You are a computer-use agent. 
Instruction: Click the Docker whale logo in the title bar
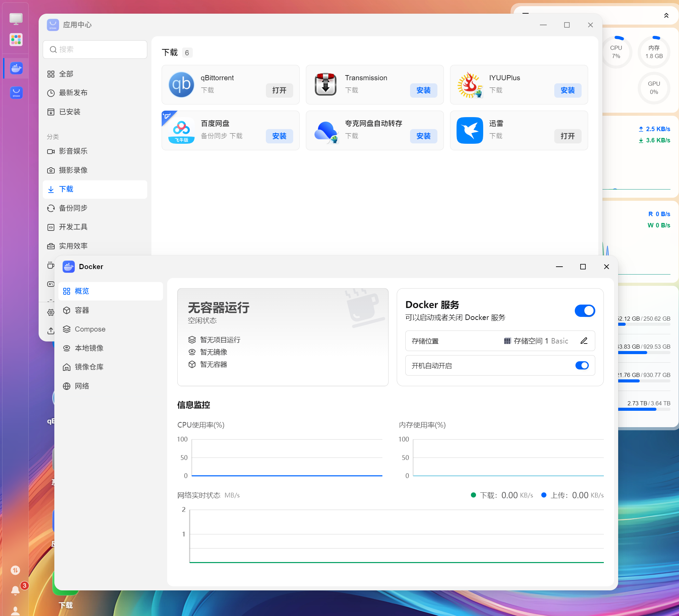(x=68, y=267)
